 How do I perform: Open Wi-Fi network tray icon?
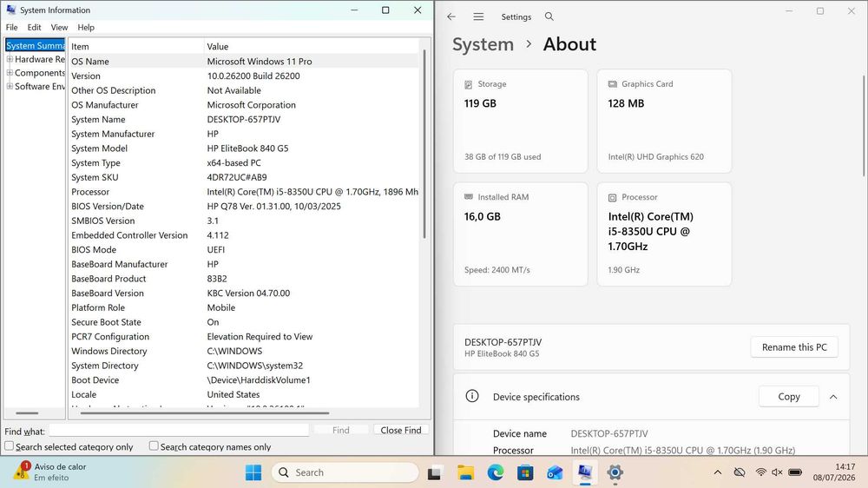(761, 472)
